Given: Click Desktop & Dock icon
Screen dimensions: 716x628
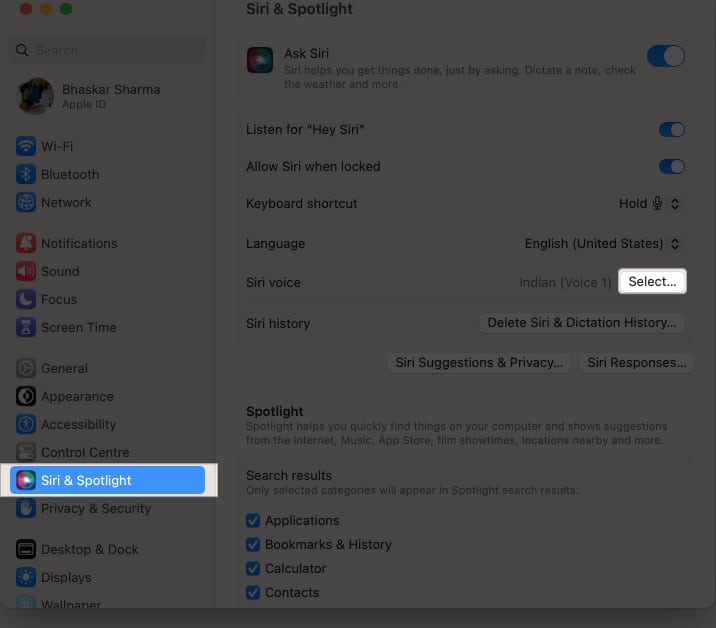Looking at the screenshot, I should tap(26, 549).
